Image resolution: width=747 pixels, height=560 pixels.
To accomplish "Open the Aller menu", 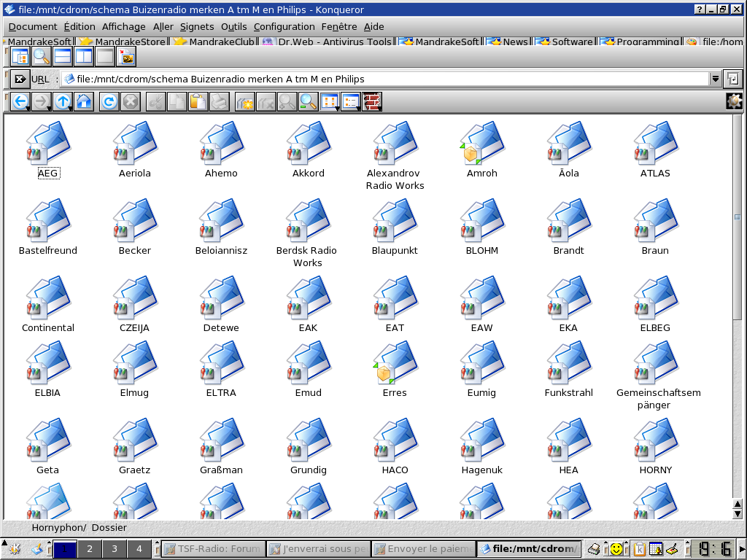I will (163, 27).
